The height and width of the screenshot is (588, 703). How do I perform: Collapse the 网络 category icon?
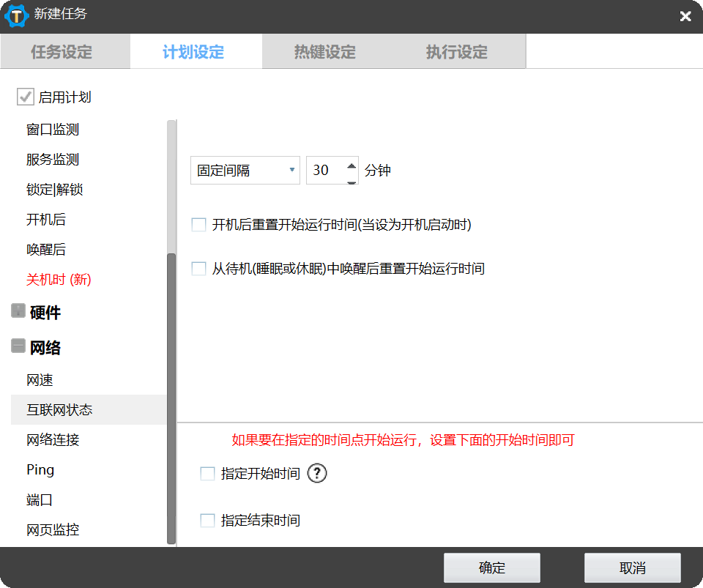(18, 346)
